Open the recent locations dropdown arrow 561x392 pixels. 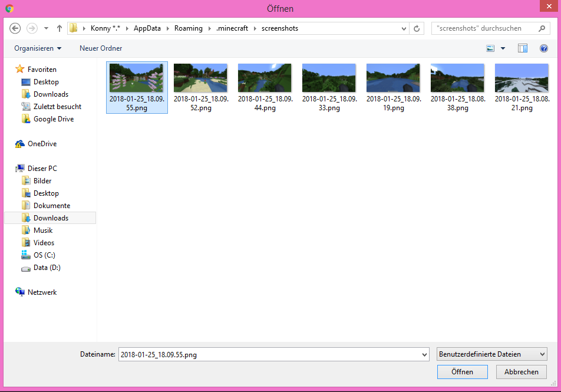pos(46,28)
